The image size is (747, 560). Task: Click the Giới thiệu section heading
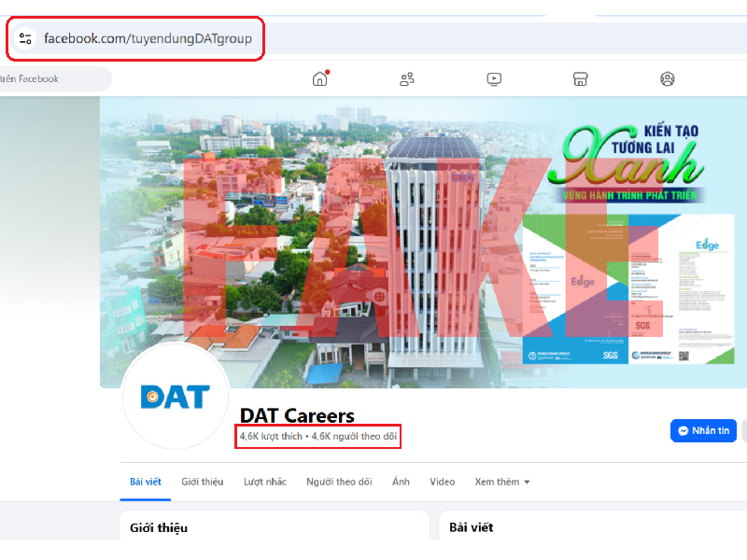pyautogui.click(x=159, y=527)
